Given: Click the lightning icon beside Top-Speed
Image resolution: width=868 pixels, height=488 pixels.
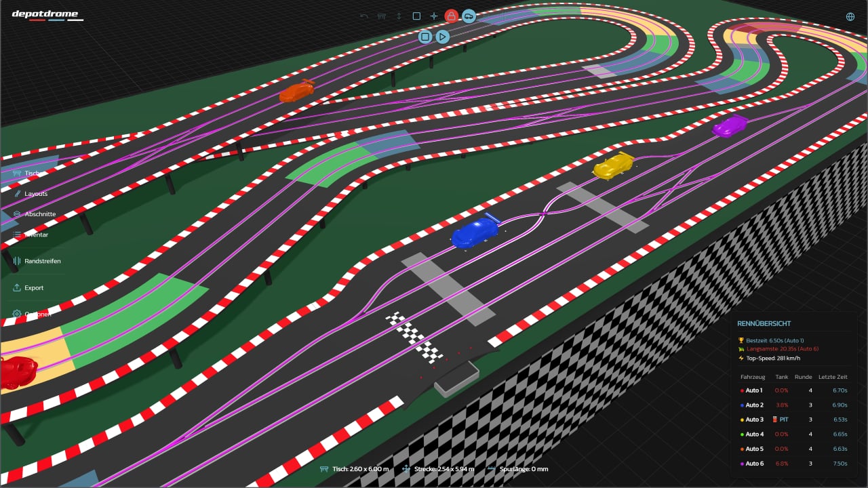Looking at the screenshot, I should (741, 358).
